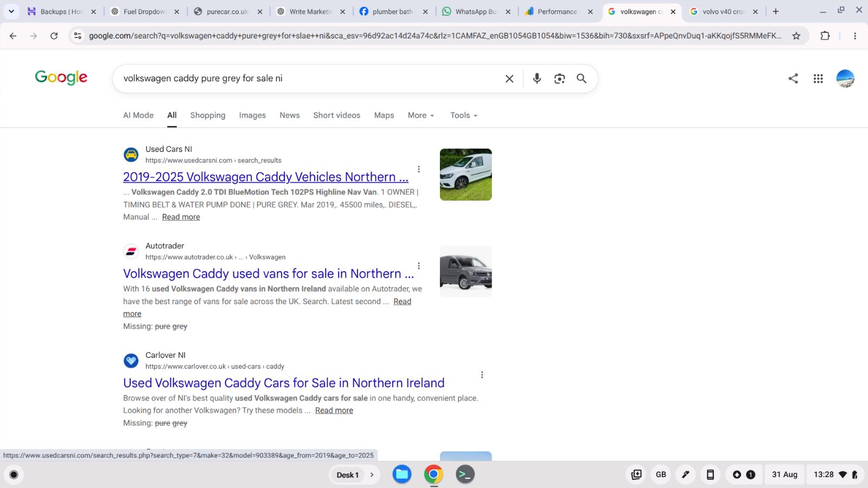This screenshot has width=868, height=488.
Task: Open Volkswagen Caddy used vans Autotrader link
Action: 269,273
